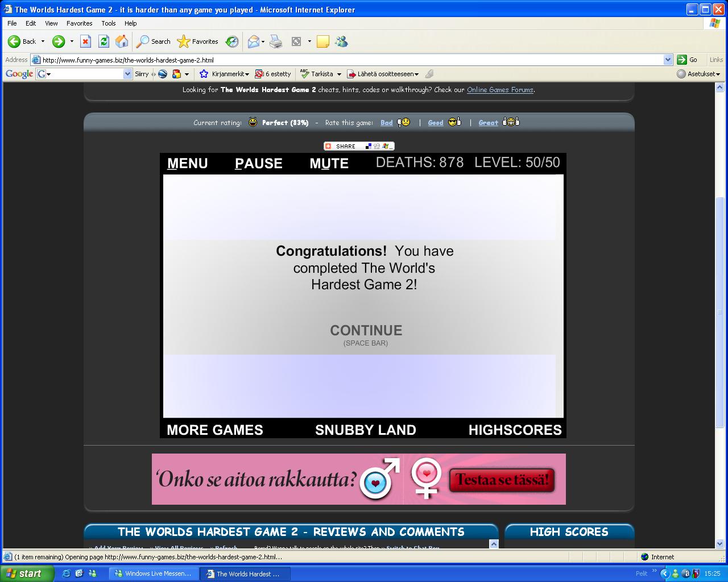This screenshot has width=728, height=582.
Task: Click the Go button beside the address bar
Action: tap(688, 60)
